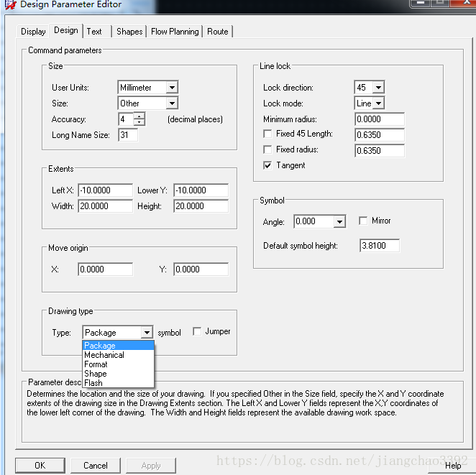The image size is (476, 475).
Task: Open the User Units dropdown
Action: click(171, 88)
